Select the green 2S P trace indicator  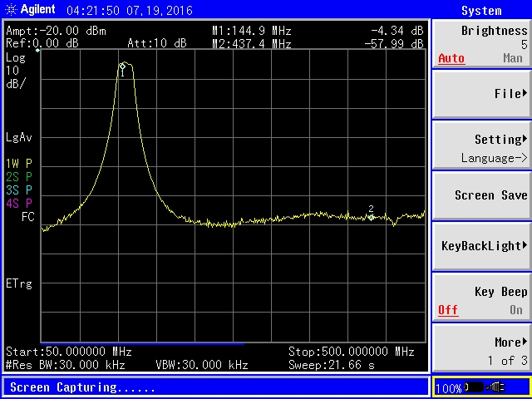tap(18, 176)
